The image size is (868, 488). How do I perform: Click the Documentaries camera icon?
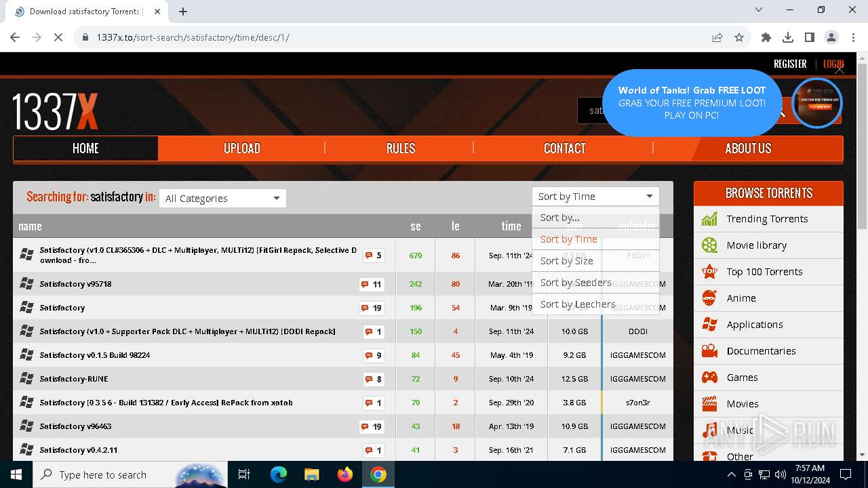[x=709, y=351]
